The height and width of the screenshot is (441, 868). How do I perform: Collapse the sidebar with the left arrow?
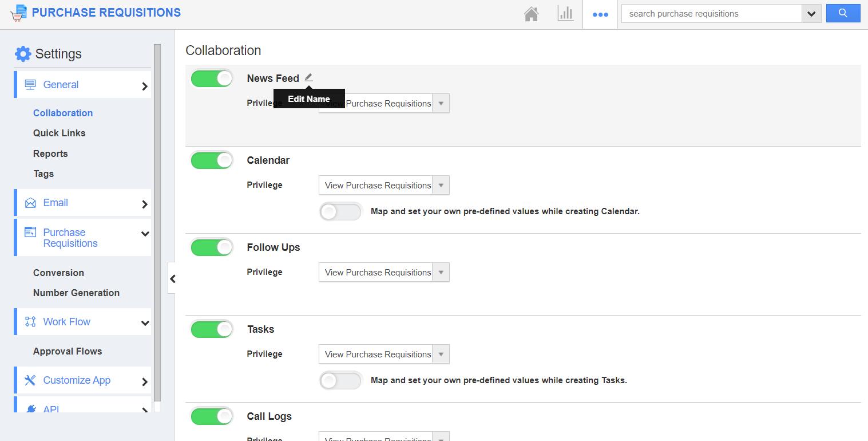coord(172,279)
